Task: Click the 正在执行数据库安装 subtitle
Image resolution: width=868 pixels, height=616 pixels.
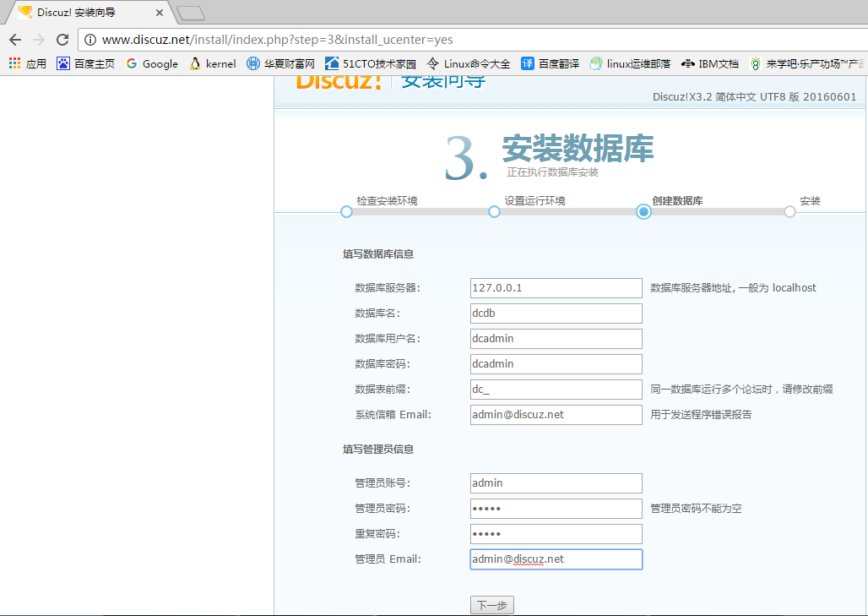Action: [x=552, y=172]
